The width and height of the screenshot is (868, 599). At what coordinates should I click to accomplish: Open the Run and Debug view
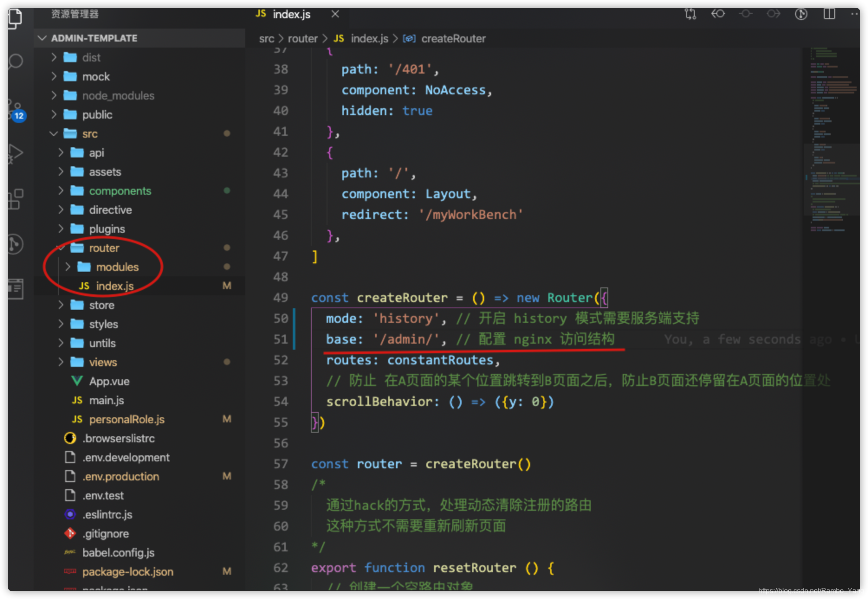[15, 154]
